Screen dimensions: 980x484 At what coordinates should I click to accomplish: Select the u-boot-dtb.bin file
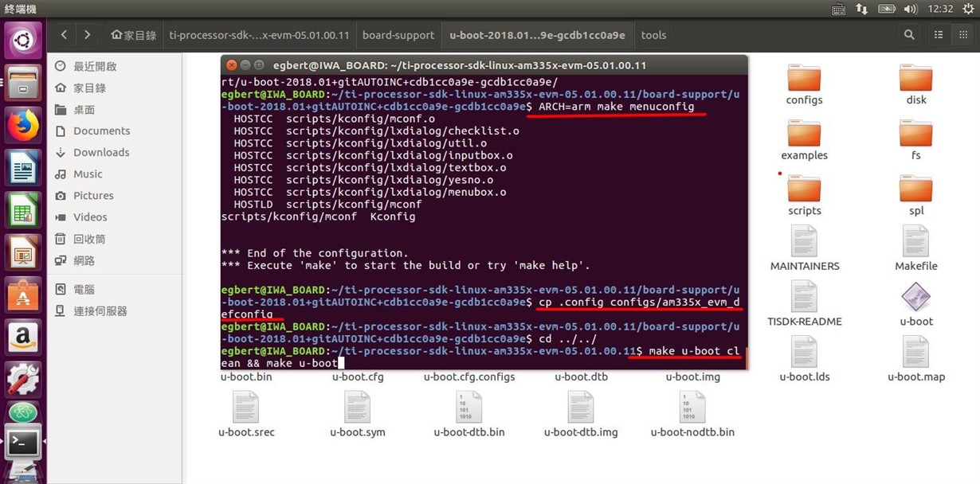click(469, 415)
